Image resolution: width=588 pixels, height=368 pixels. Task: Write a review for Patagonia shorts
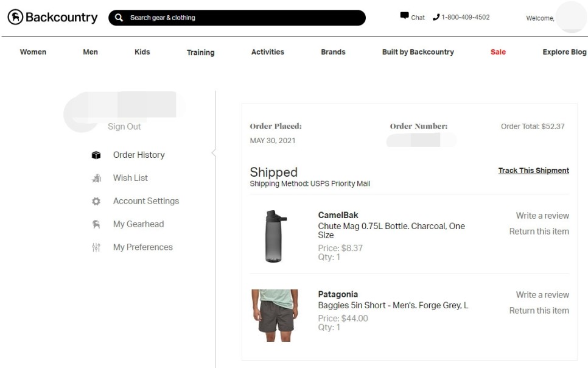(x=542, y=295)
